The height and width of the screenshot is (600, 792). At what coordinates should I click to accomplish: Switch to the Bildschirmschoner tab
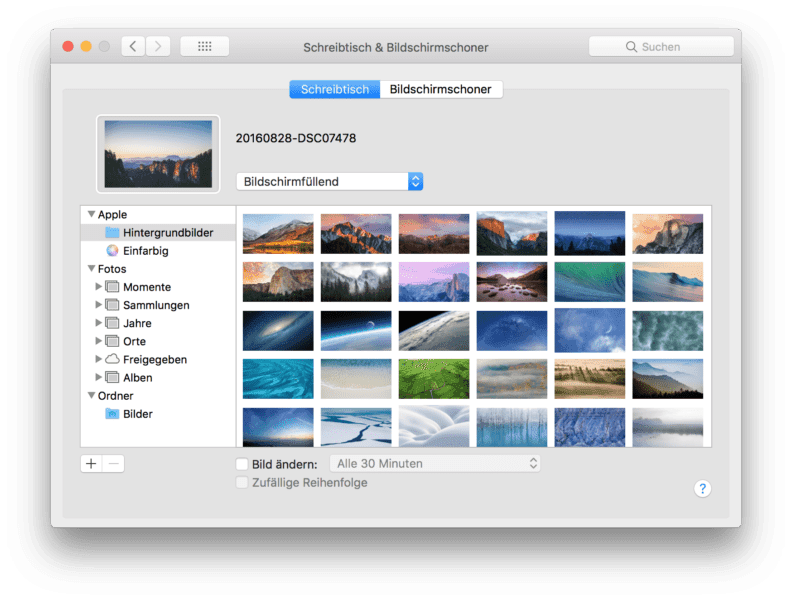pos(440,89)
